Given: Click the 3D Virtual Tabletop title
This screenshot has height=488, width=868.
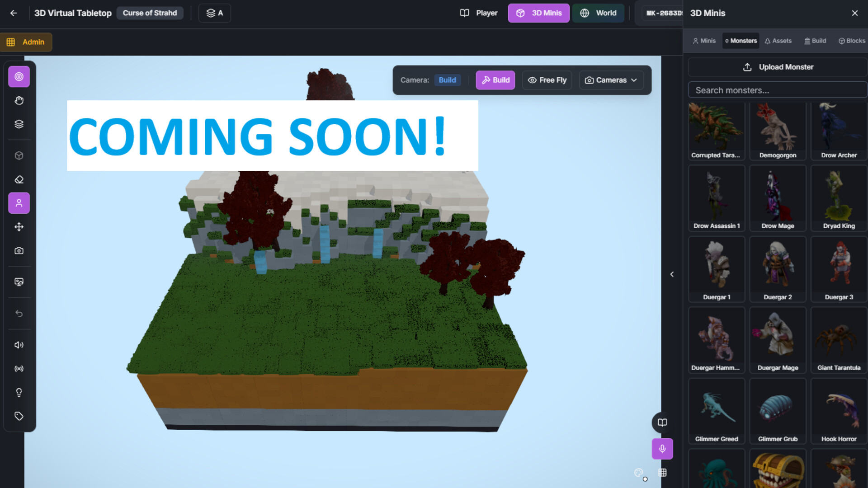Looking at the screenshot, I should point(73,13).
